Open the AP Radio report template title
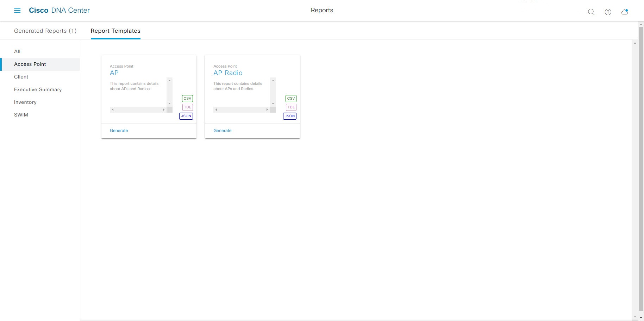644x321 pixels. [228, 73]
